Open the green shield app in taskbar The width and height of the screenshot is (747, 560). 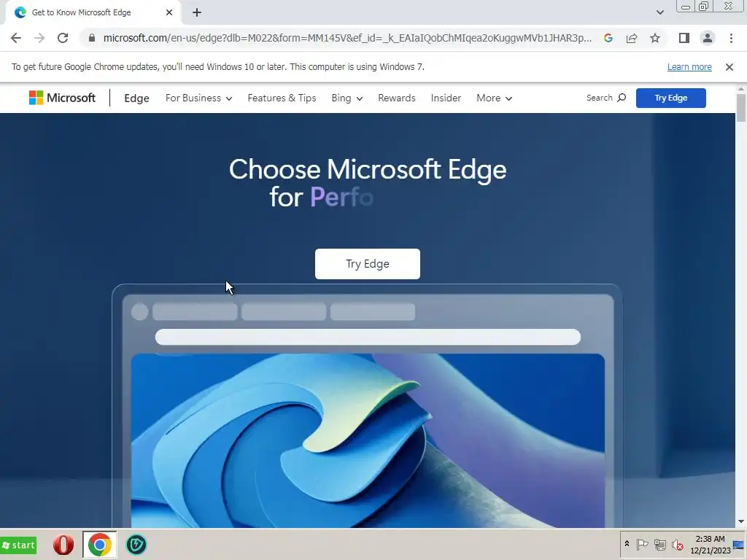tap(136, 545)
